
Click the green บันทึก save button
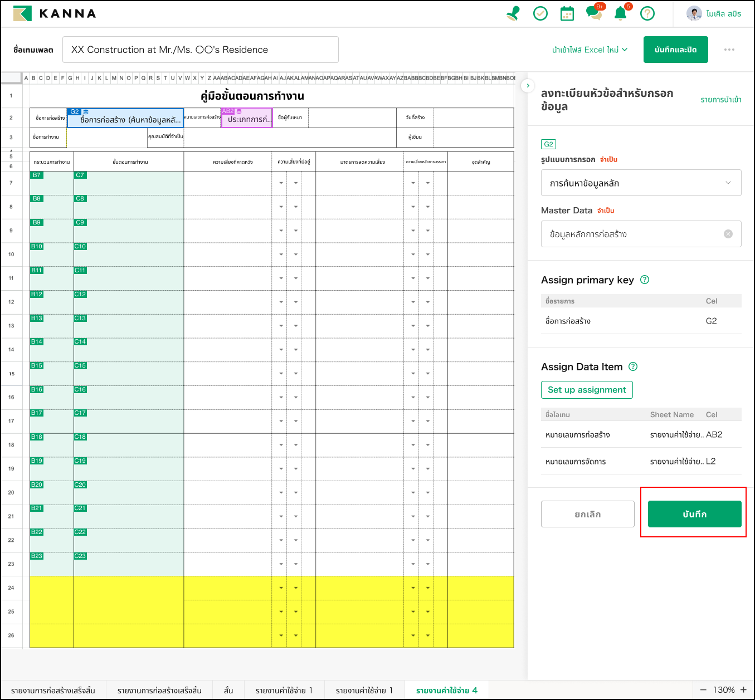(694, 514)
